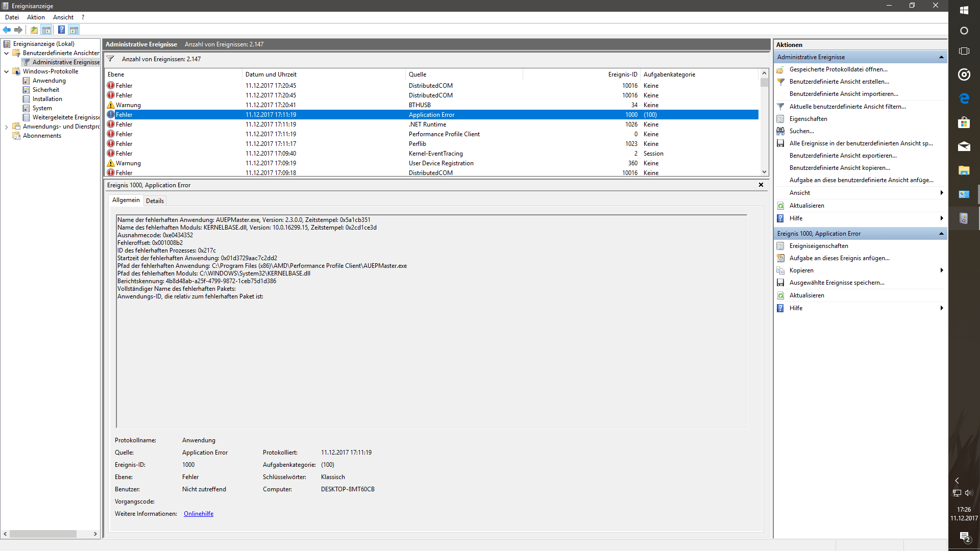Image resolution: width=980 pixels, height=551 pixels.
Task: Click Benutzerdefinierte Ansicht erstellen action
Action: [839, 82]
